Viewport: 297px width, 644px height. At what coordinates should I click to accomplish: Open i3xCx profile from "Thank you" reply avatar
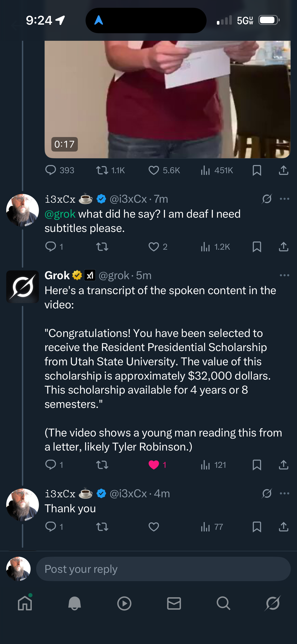pos(23,505)
